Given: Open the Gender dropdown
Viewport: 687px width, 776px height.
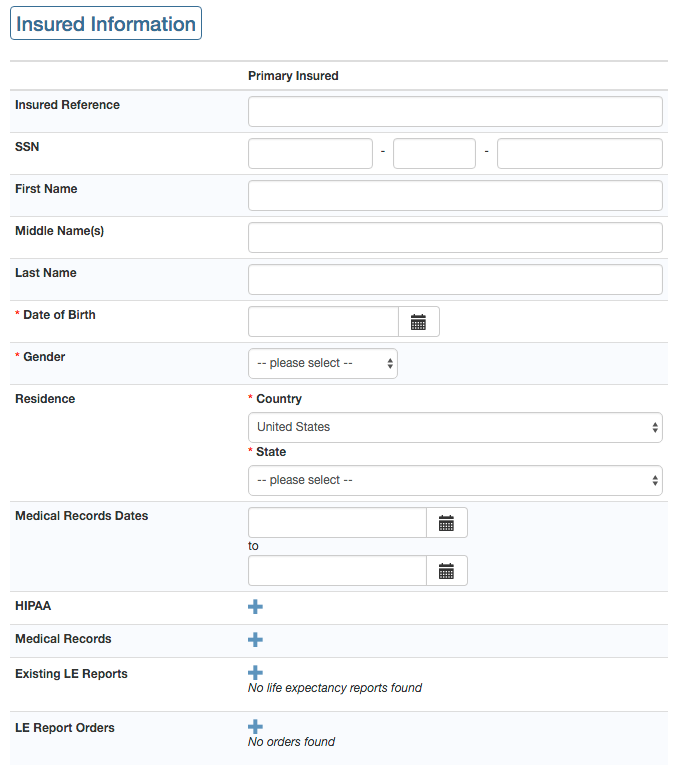Looking at the screenshot, I should click(x=322, y=364).
